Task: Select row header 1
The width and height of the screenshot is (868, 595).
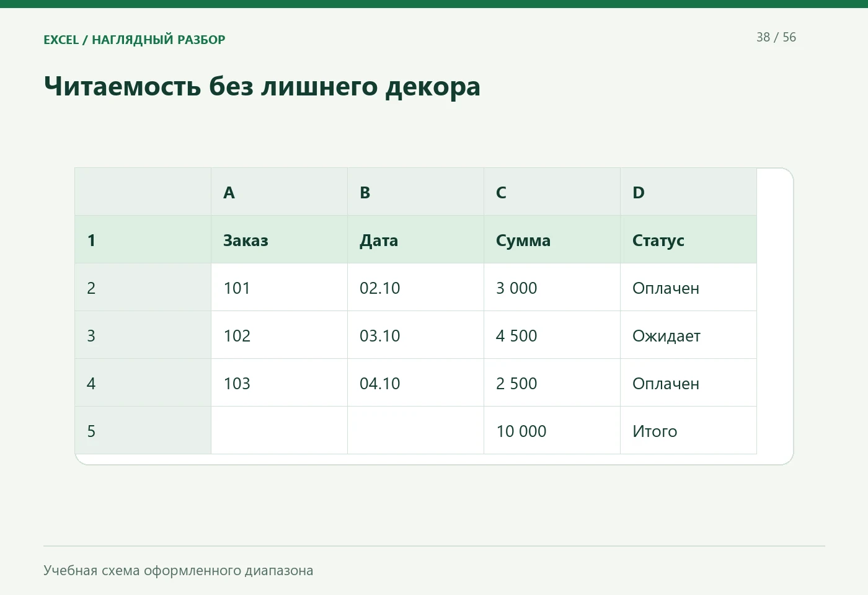Action: (x=143, y=240)
